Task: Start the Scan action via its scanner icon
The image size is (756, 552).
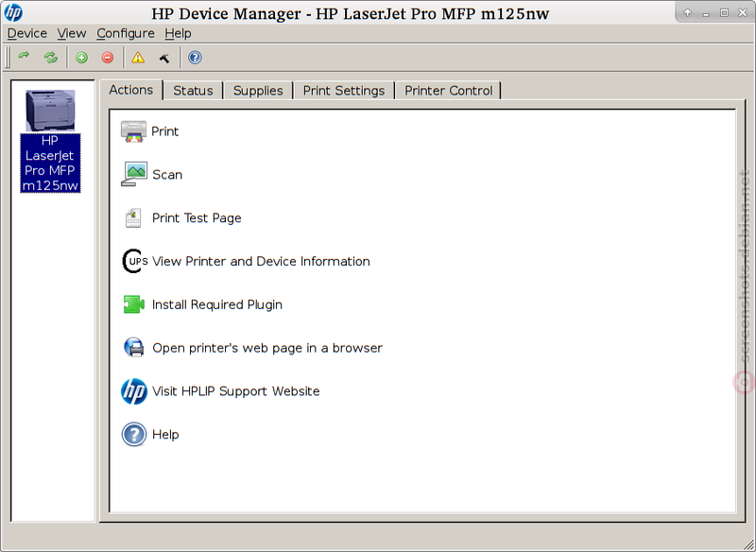Action: pos(133,174)
